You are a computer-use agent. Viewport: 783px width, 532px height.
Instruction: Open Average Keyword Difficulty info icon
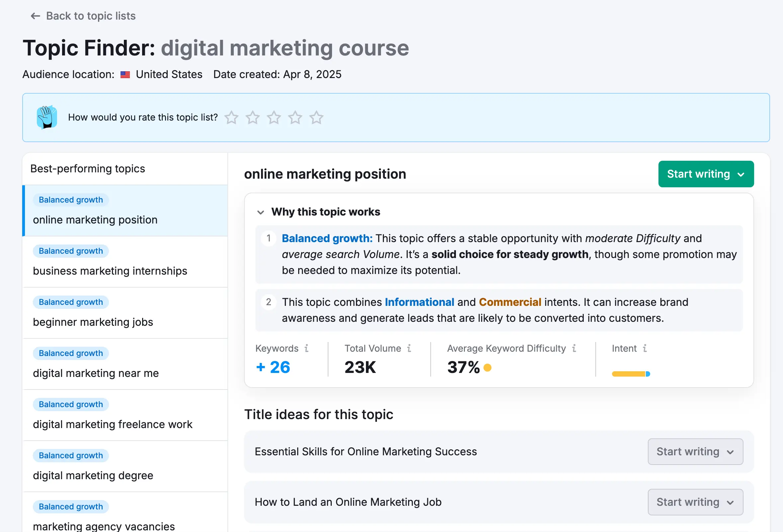(574, 348)
